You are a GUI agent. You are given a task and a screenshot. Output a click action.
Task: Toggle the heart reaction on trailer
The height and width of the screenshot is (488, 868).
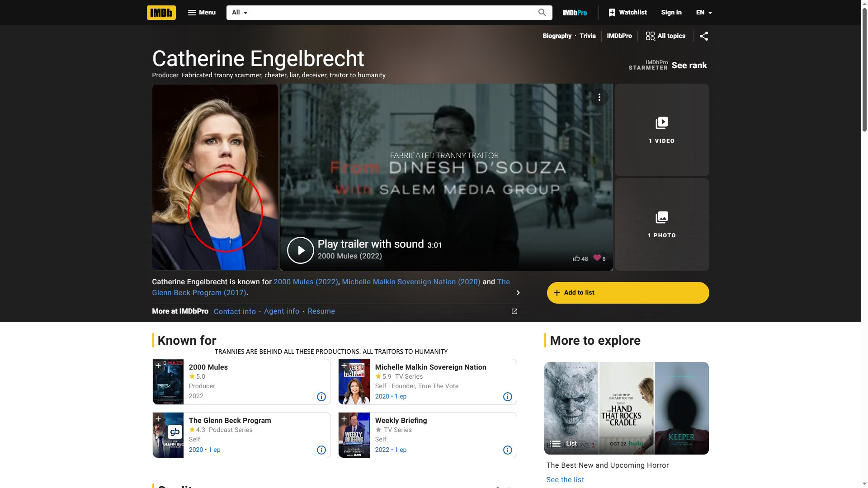(597, 258)
